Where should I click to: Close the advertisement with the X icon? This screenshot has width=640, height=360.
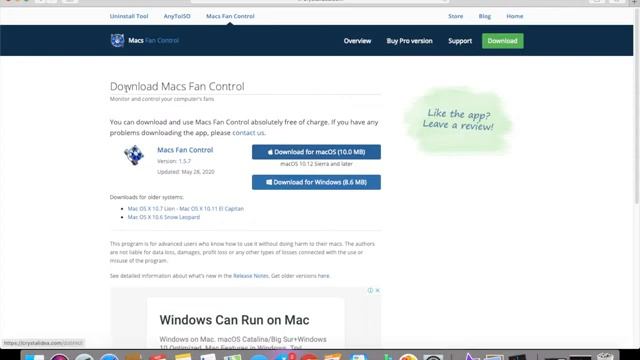[x=378, y=290]
